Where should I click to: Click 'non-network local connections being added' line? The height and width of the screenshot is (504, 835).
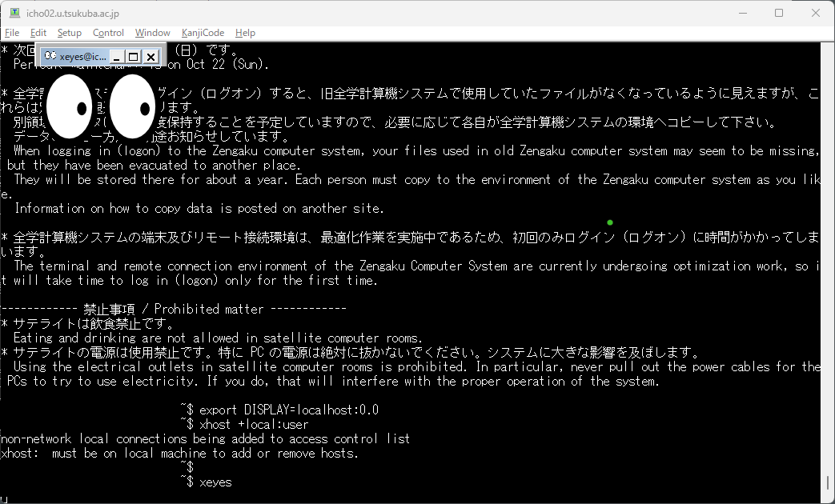pyautogui.click(x=205, y=438)
